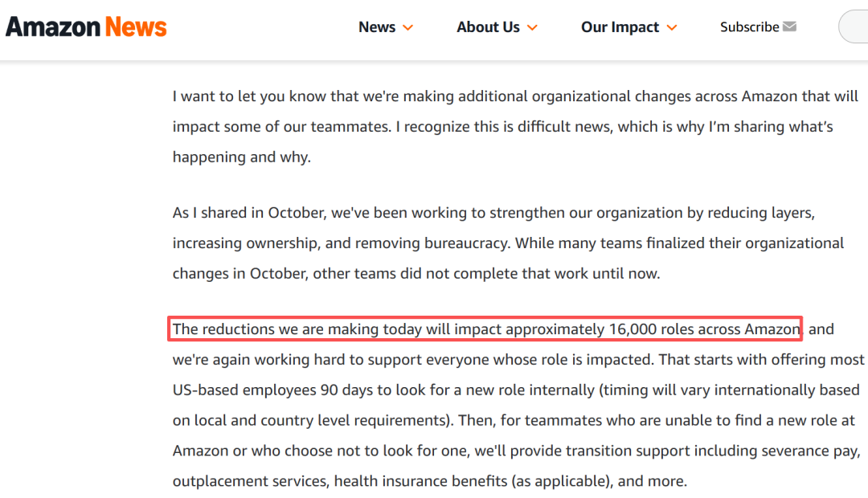Open the Our Impact menu label
Image resolution: width=868 pixels, height=498 pixels.
(x=621, y=27)
